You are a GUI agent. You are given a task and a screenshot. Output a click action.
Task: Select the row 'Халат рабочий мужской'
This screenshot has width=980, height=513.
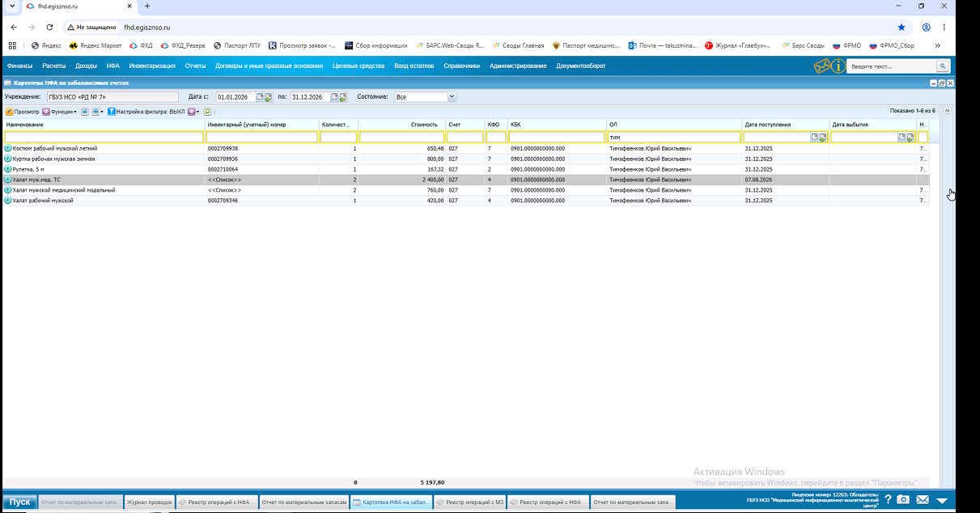point(465,200)
